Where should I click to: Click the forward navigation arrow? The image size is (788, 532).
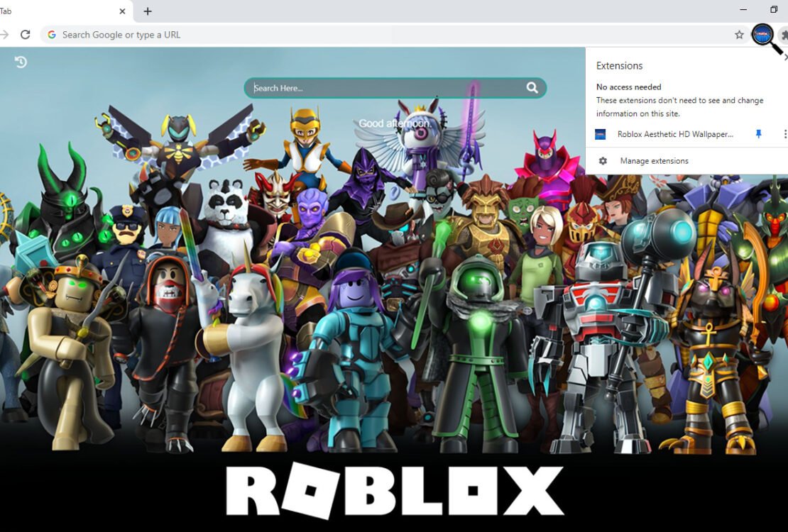(x=4, y=35)
